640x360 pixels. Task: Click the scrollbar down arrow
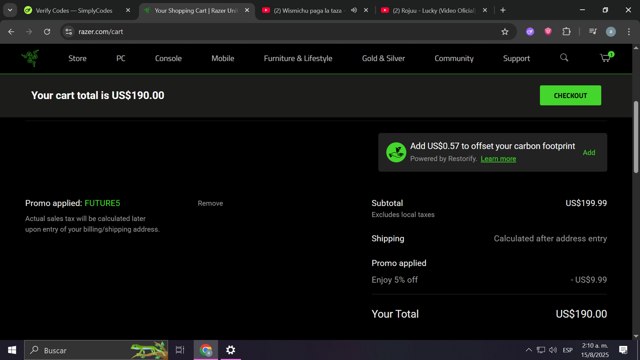tap(636, 336)
